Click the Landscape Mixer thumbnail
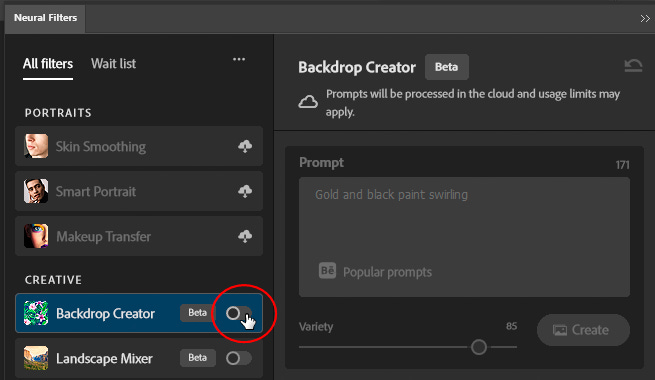Viewport: 655px width, 380px height. [x=36, y=358]
